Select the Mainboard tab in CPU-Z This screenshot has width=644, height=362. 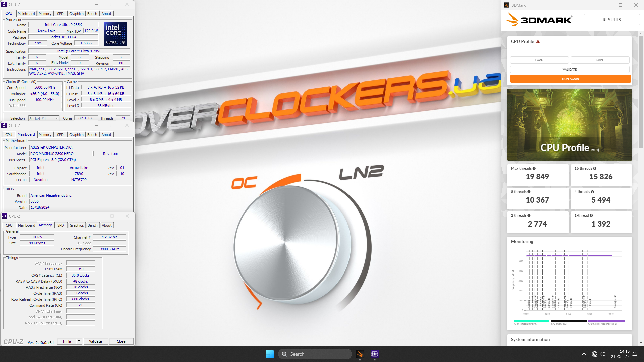click(26, 14)
